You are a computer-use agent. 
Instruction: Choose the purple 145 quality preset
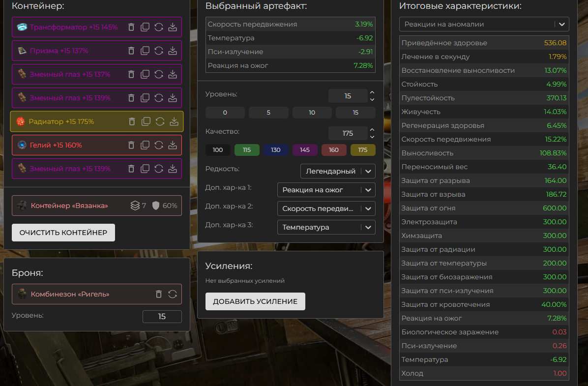tap(305, 150)
